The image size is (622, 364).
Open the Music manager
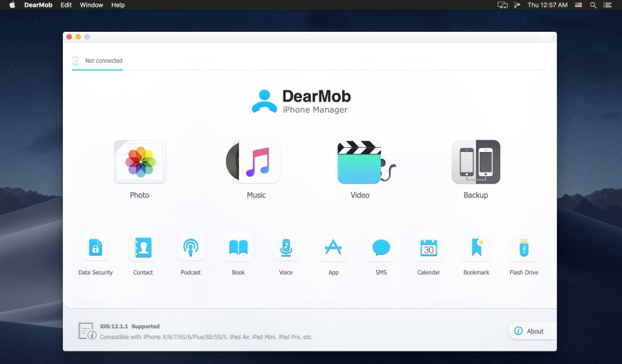pos(253,162)
